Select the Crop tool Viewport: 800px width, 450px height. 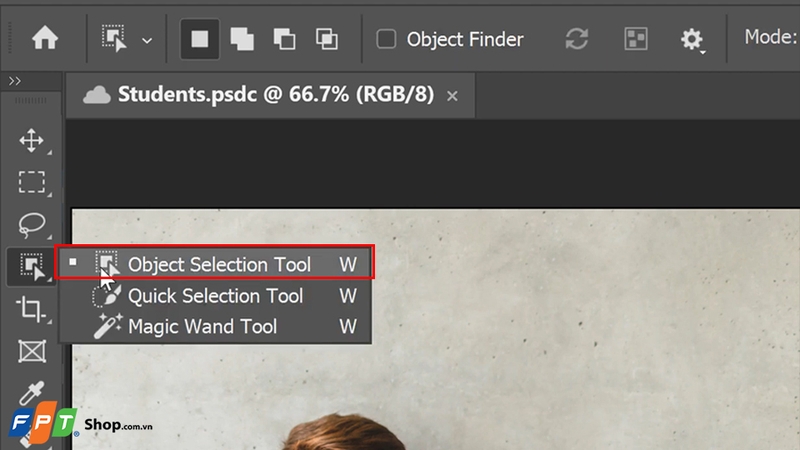[32, 309]
